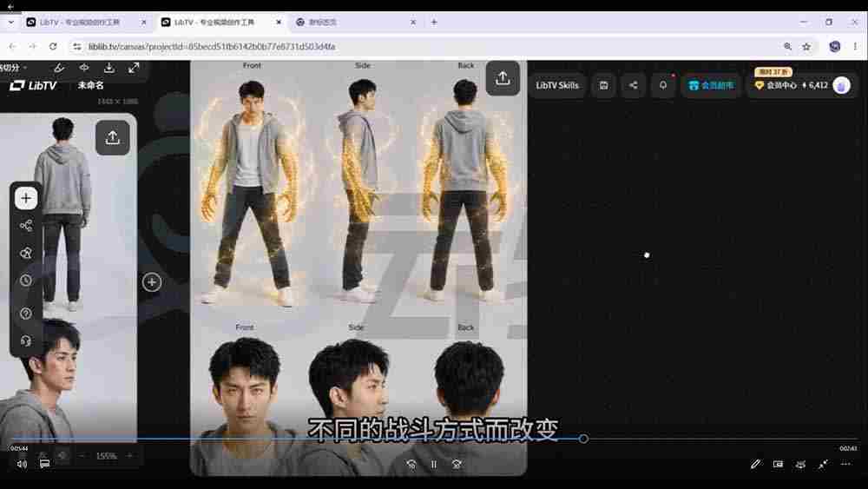Image resolution: width=868 pixels, height=489 pixels.
Task: Zoom in the canvas with the plus button
Action: pos(129,456)
